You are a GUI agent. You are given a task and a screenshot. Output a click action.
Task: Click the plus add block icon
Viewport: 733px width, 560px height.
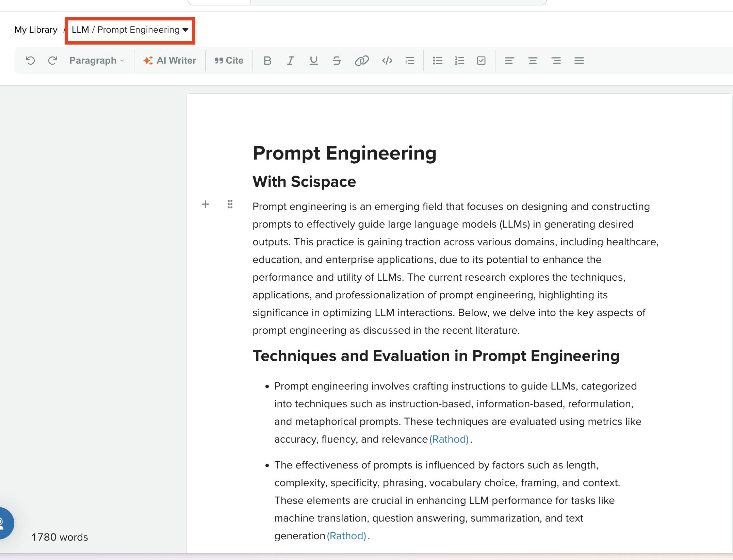[x=206, y=204]
